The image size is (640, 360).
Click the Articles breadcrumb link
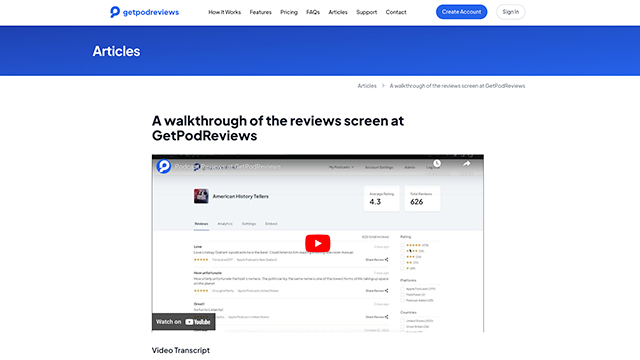pos(367,86)
